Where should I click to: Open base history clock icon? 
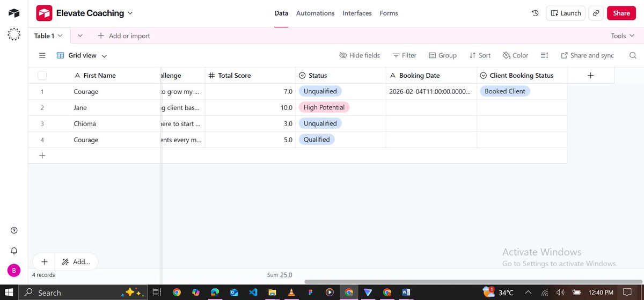535,13
